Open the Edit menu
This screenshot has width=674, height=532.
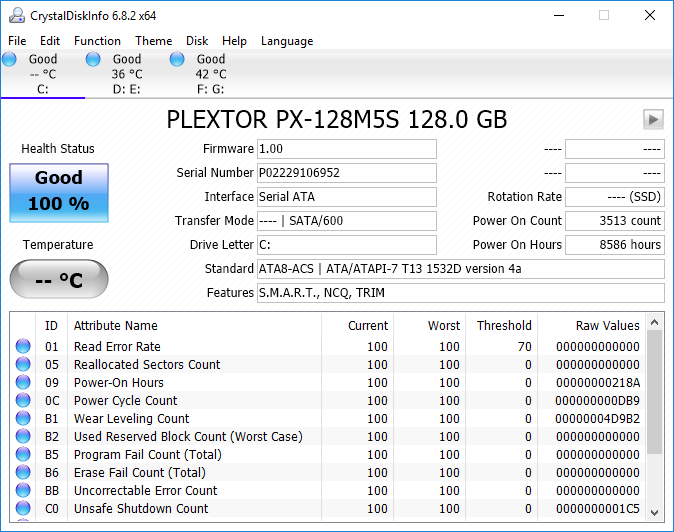[x=50, y=41]
